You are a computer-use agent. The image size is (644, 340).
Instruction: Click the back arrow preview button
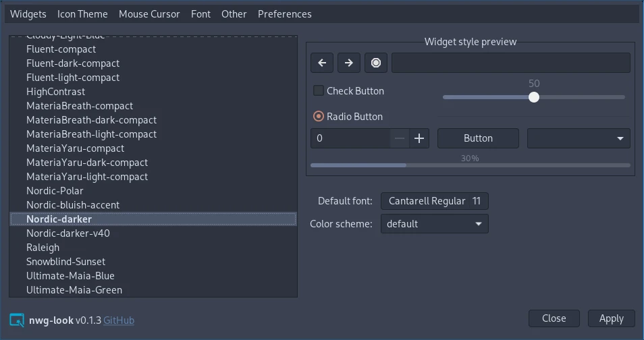click(322, 63)
